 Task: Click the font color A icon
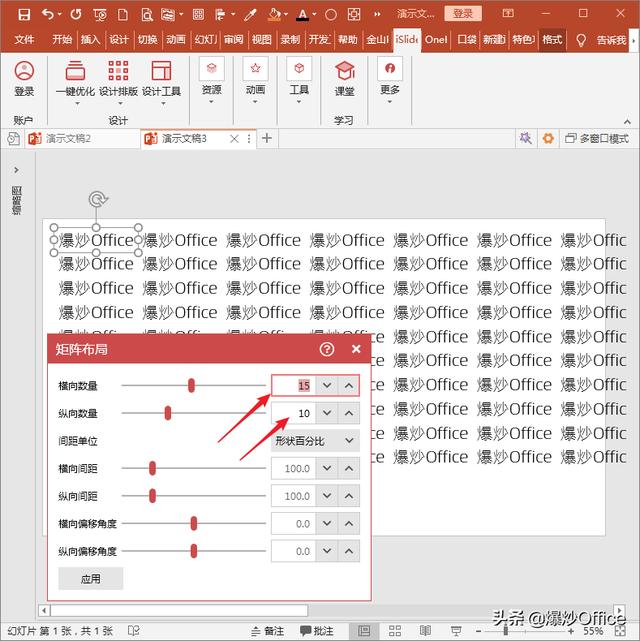302,15
